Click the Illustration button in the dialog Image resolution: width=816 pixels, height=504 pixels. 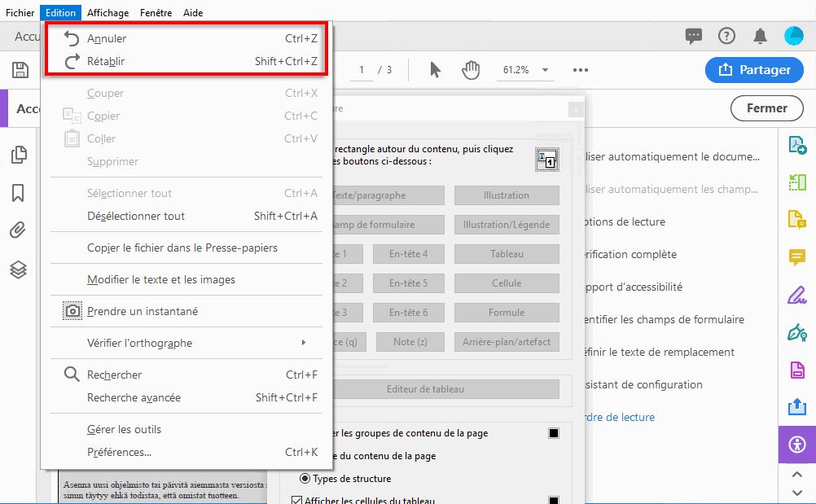[x=507, y=195]
